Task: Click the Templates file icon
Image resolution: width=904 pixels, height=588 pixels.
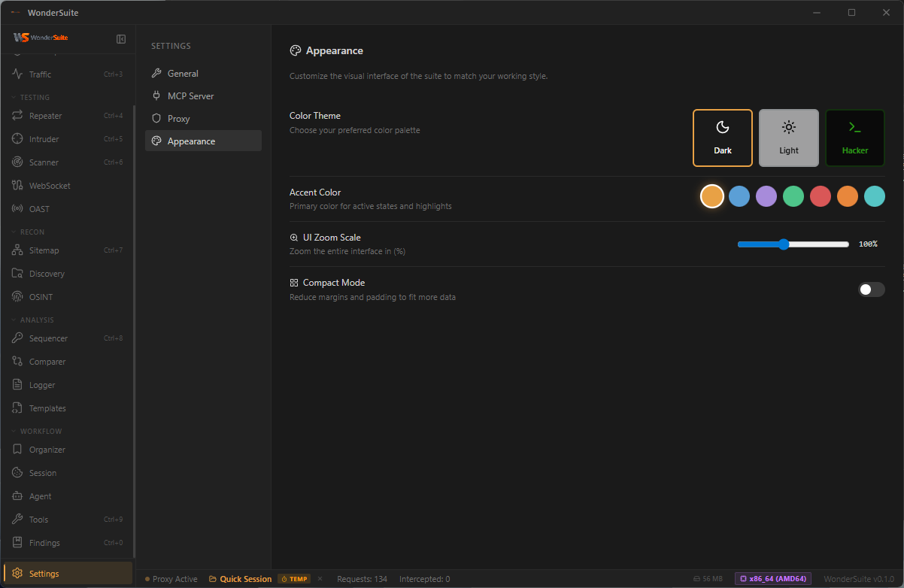Action: 17,408
